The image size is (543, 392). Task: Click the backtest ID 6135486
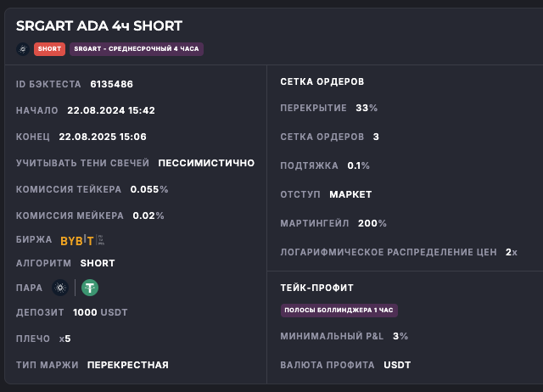(111, 84)
